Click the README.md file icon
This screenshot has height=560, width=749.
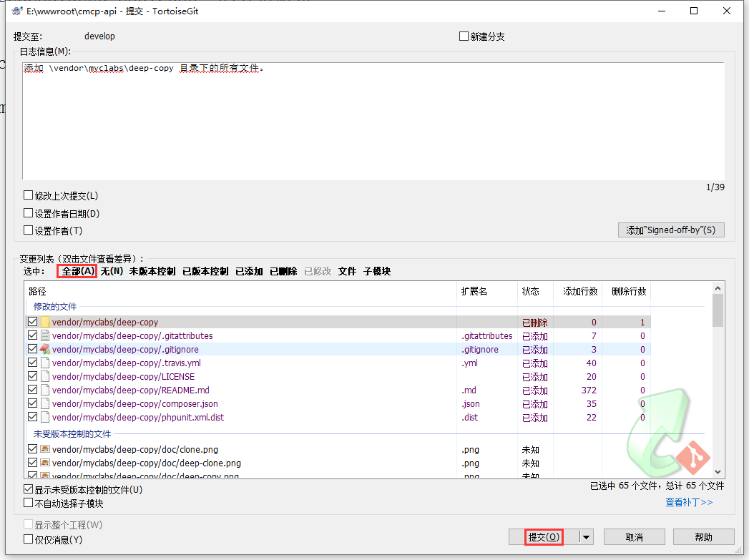click(45, 390)
